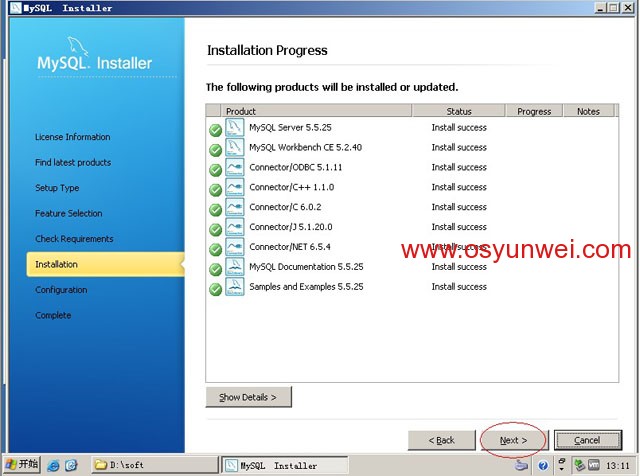Click the Connector/NET 6.5.4 product name
Viewport: 640px width, 476px height.
(x=290, y=247)
